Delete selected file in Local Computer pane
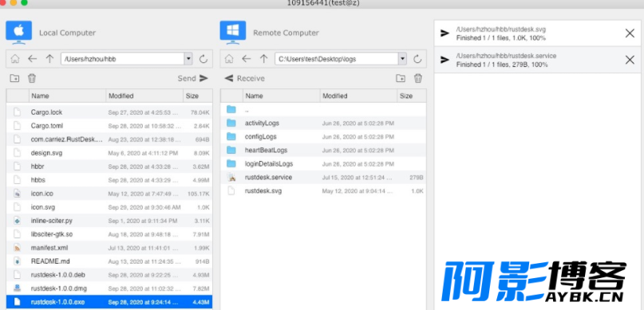 coord(32,78)
